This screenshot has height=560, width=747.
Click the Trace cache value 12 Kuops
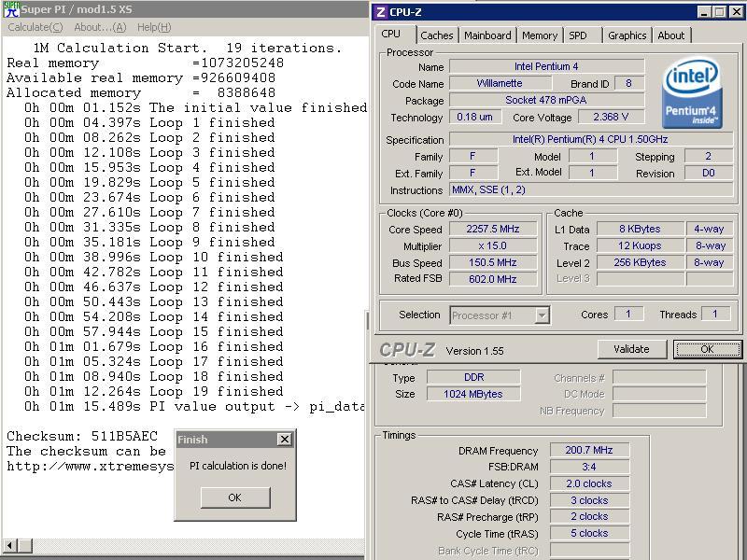pos(640,246)
